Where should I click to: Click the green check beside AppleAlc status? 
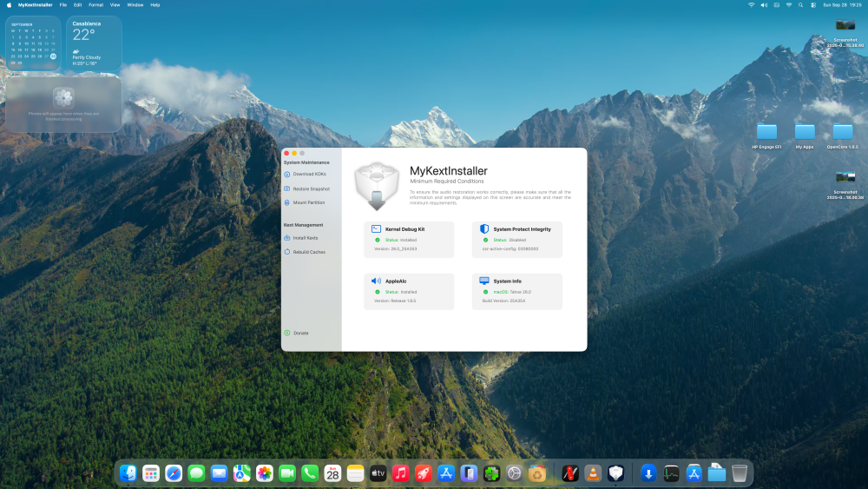click(378, 292)
